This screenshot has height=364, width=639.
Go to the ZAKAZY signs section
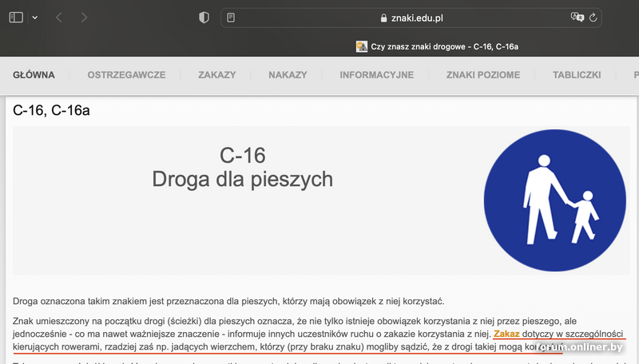coord(216,75)
